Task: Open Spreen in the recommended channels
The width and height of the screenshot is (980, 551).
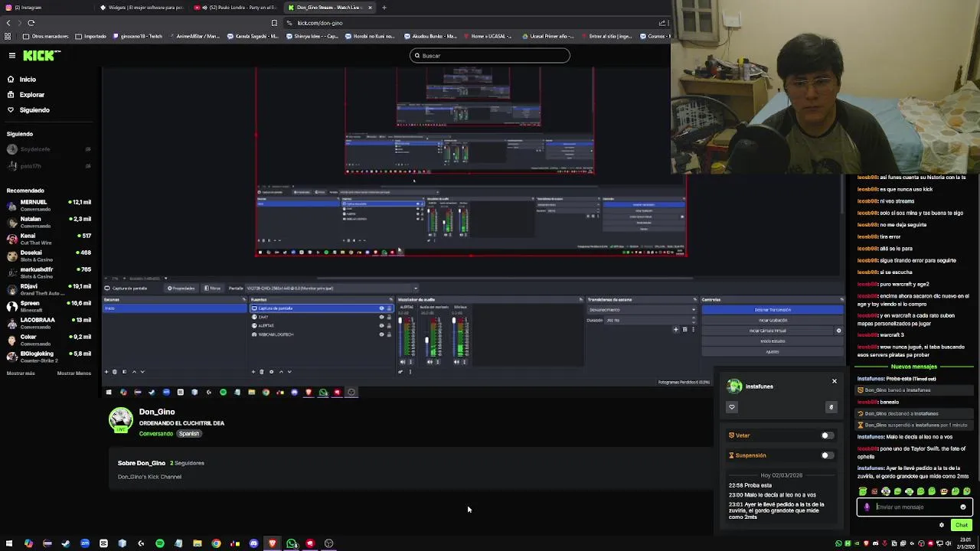Action: (49, 306)
